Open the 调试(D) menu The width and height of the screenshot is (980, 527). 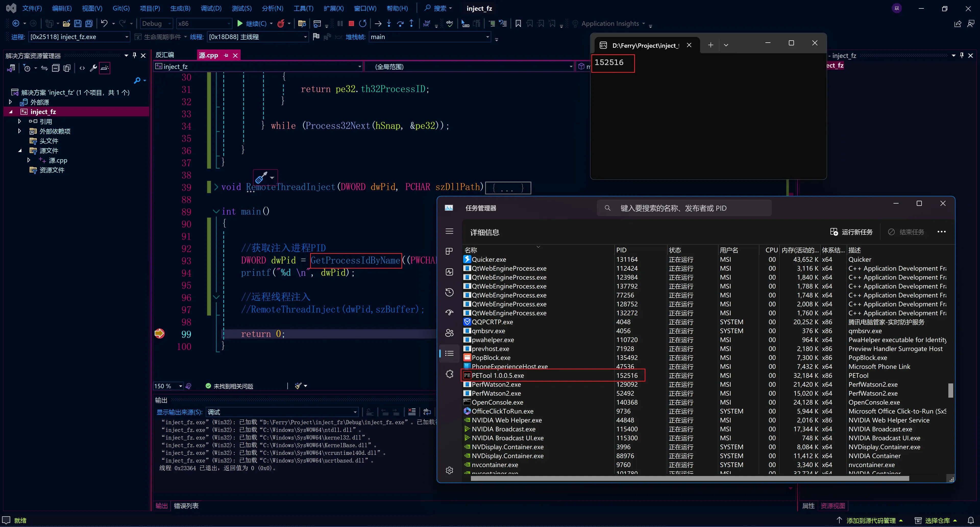point(211,8)
